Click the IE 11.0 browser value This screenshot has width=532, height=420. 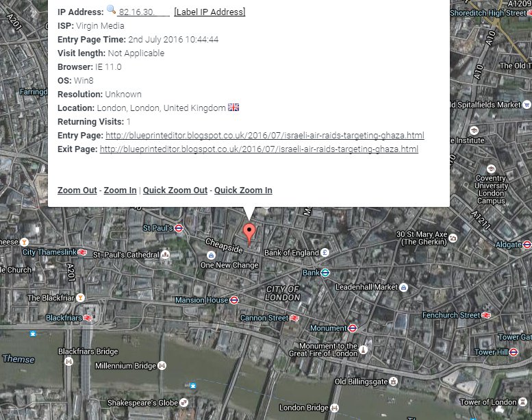pyautogui.click(x=108, y=67)
